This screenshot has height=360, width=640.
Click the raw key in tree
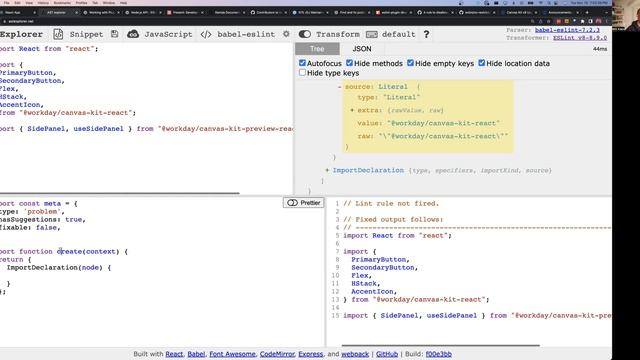[365, 136]
